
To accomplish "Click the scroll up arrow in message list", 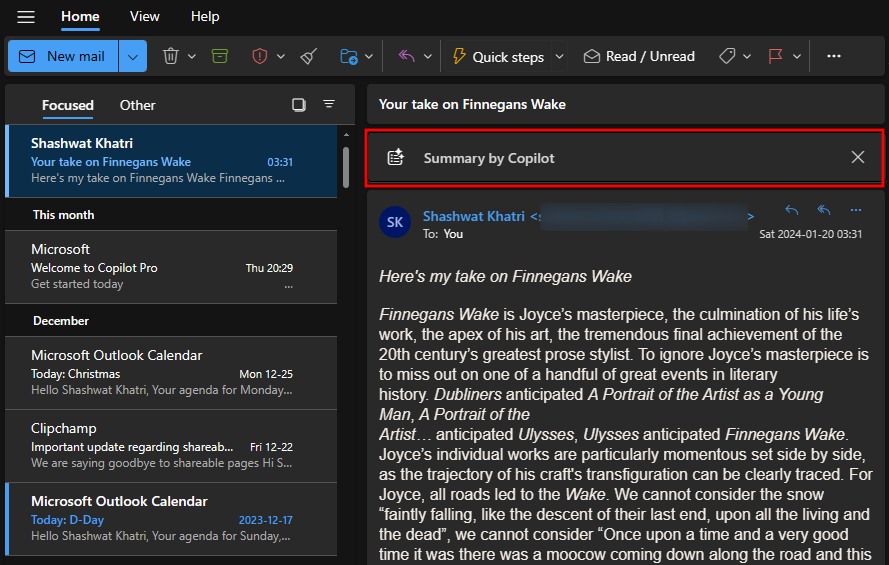I will click(346, 135).
